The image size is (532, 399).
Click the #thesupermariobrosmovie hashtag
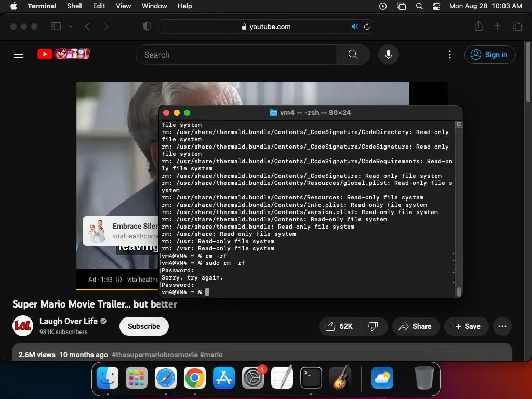(x=155, y=355)
